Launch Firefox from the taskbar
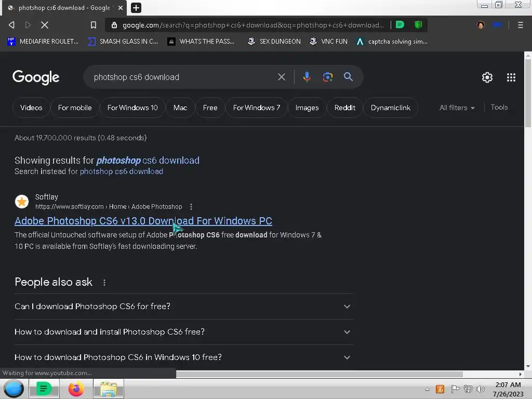This screenshot has width=532, height=399. pyautogui.click(x=76, y=389)
